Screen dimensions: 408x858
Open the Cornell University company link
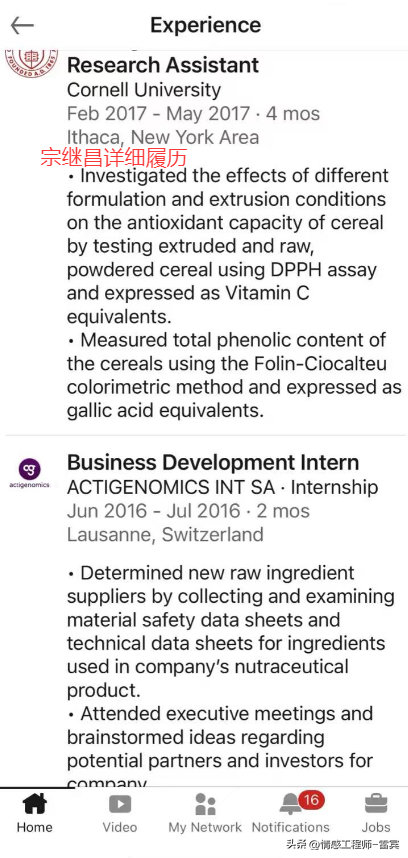point(144,90)
